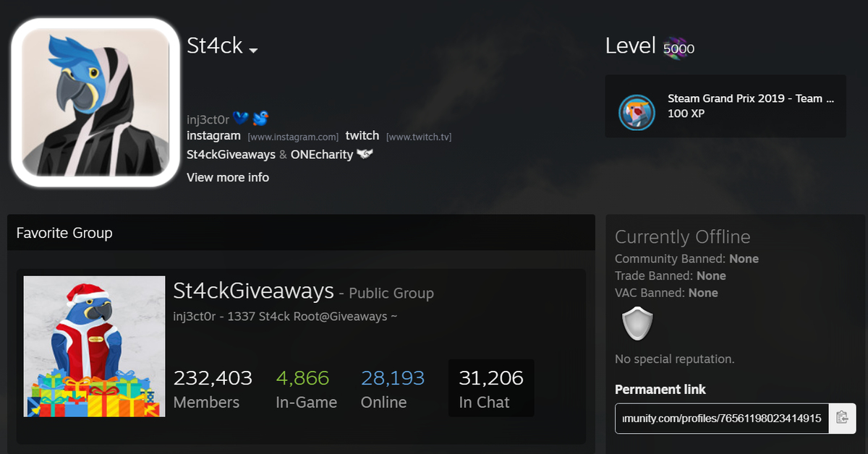
Task: Expand the St4ck name history dropdown arrow
Action: pos(253,51)
